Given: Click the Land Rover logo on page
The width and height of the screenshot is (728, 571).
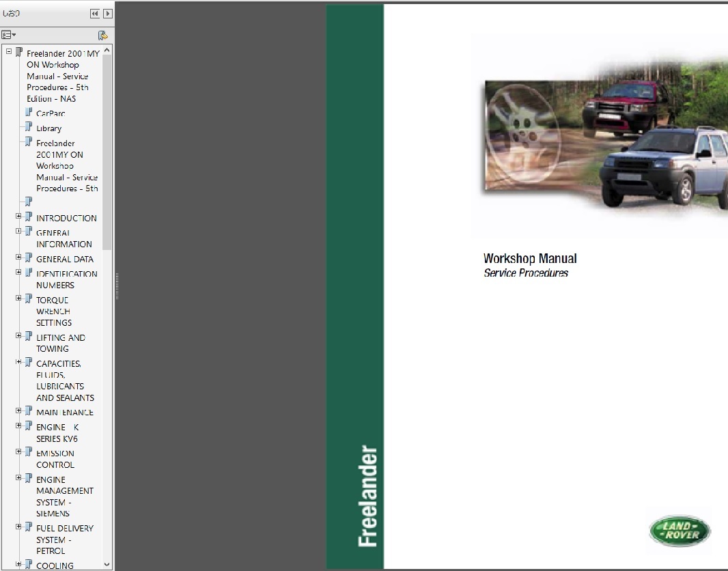Looking at the screenshot, I should click(680, 531).
